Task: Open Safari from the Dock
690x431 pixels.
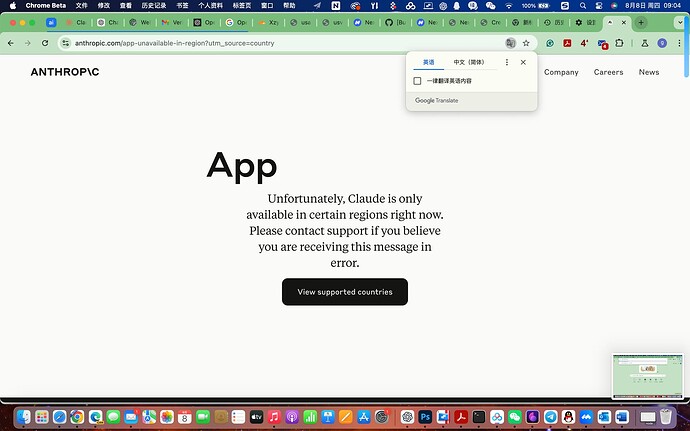Action: [59, 416]
